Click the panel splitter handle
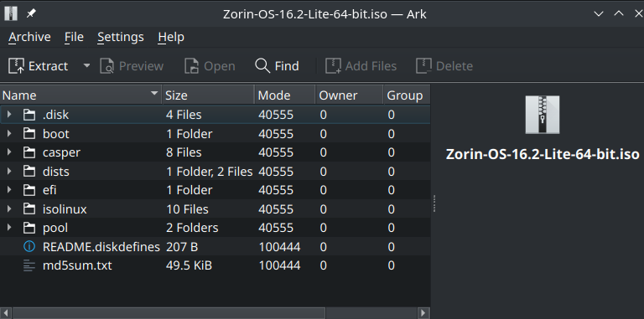The image size is (644, 319). 434,203
